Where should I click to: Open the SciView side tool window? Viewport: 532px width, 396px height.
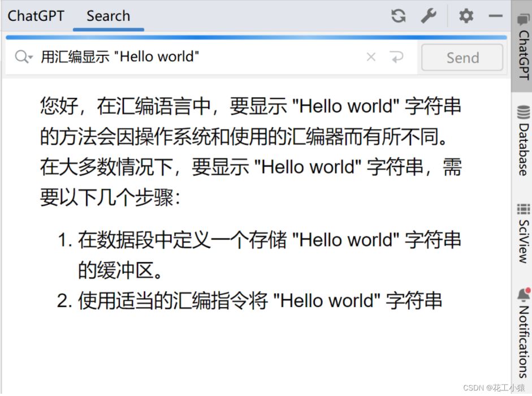(x=523, y=233)
